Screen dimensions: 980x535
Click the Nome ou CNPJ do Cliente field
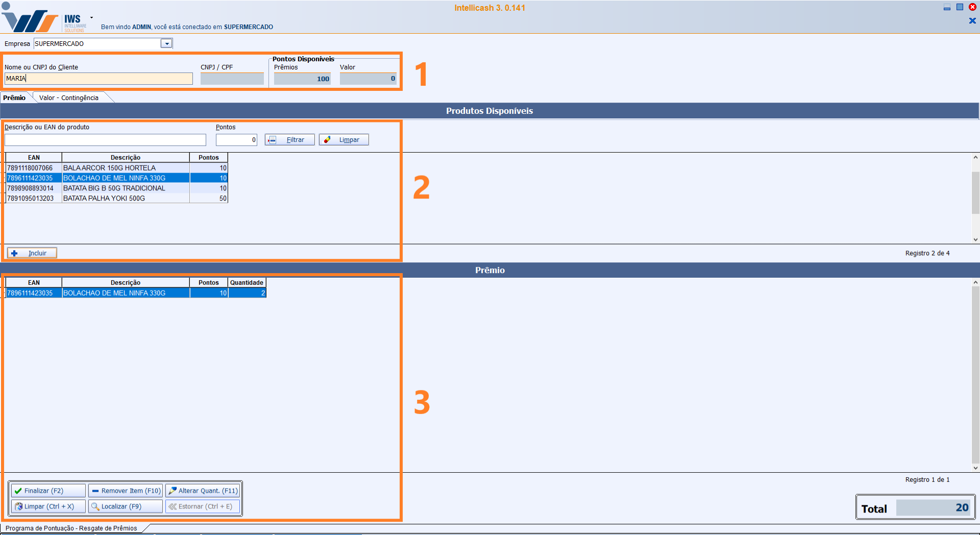(99, 79)
